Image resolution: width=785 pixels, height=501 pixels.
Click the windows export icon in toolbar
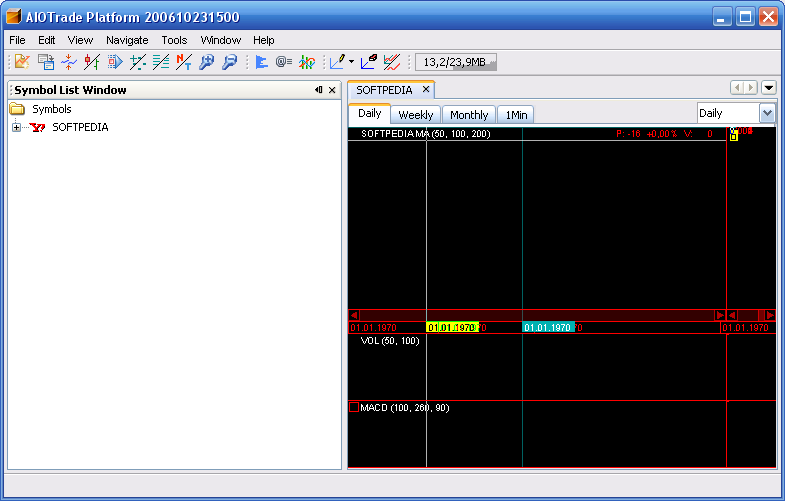[46, 62]
